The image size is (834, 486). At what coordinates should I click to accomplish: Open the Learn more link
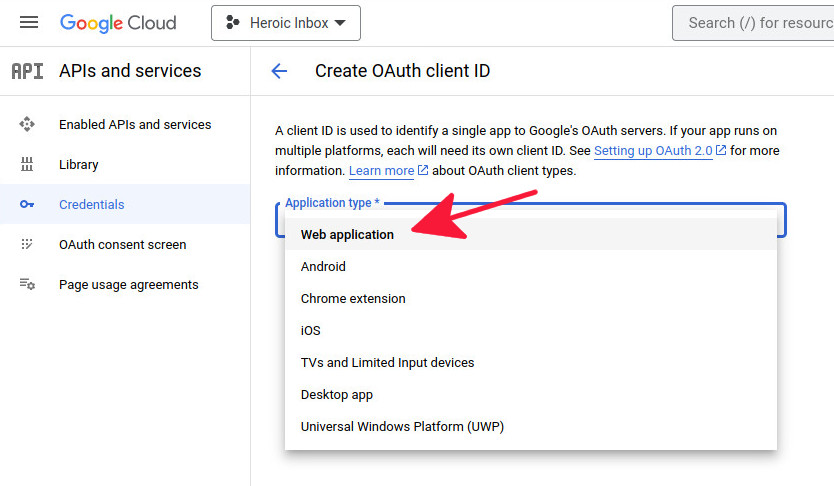click(381, 171)
